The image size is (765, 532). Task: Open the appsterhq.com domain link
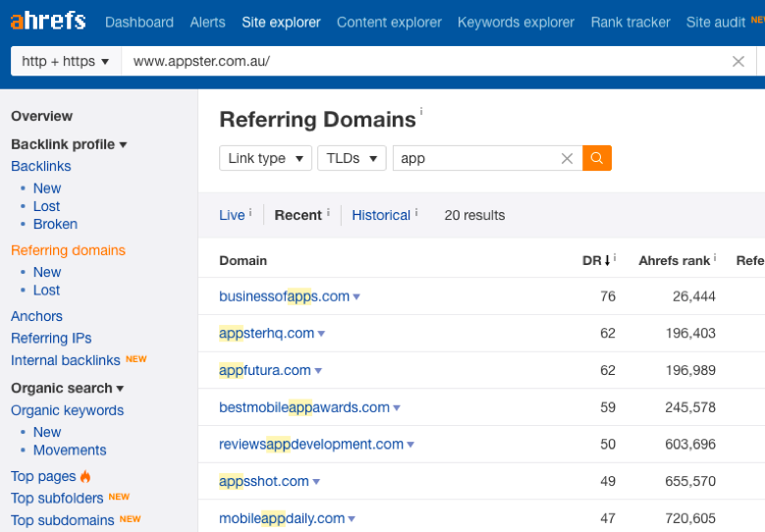pos(266,333)
